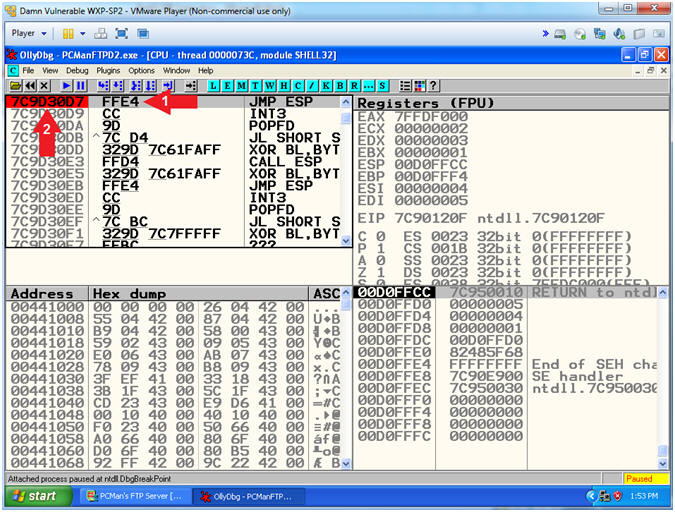Enter VMware full screen mode icon
Screen dimensions: 675x512
tap(122, 34)
